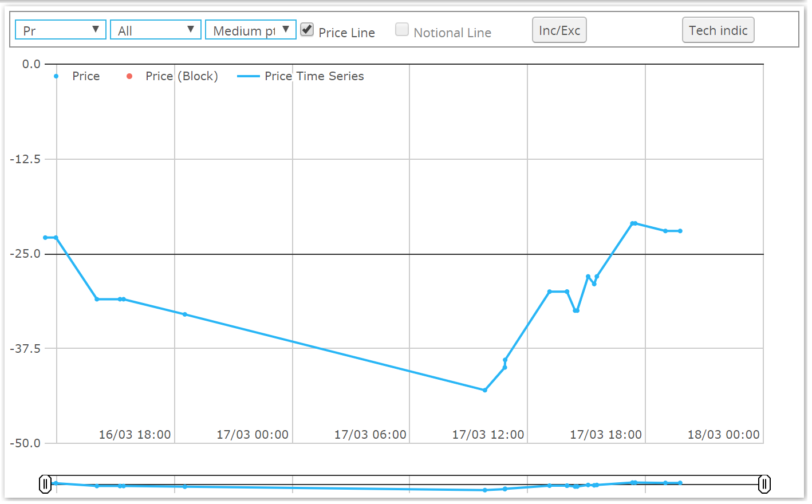Open the All dropdown
This screenshot has width=812, height=504.
pos(155,29)
